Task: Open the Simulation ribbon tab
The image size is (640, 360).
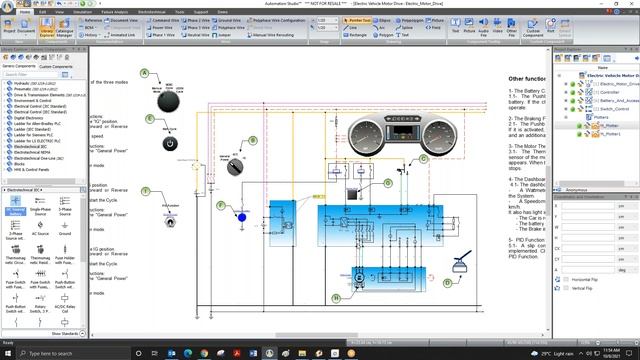Action: [x=82, y=12]
